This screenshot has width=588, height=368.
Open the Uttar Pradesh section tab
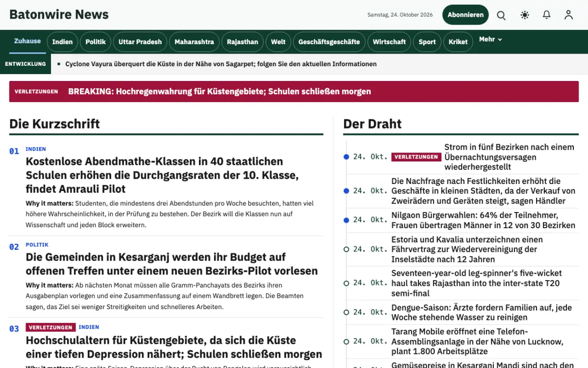pyautogui.click(x=140, y=42)
